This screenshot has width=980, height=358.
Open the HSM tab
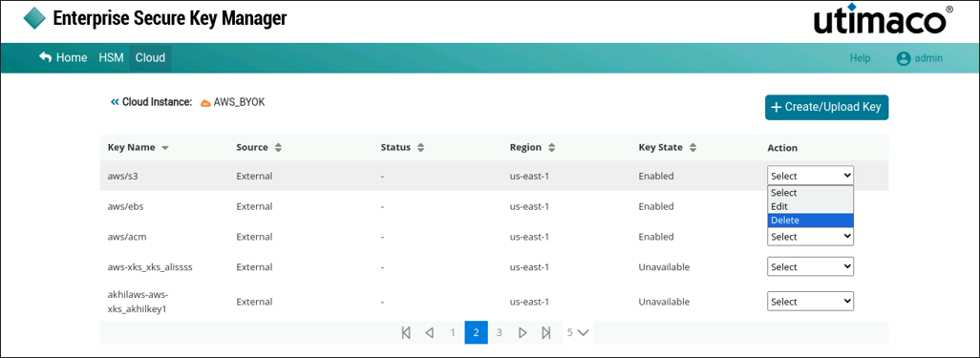111,57
